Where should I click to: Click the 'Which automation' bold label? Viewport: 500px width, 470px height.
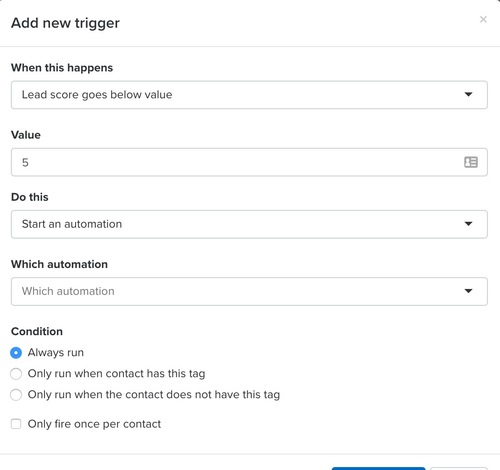click(x=59, y=264)
